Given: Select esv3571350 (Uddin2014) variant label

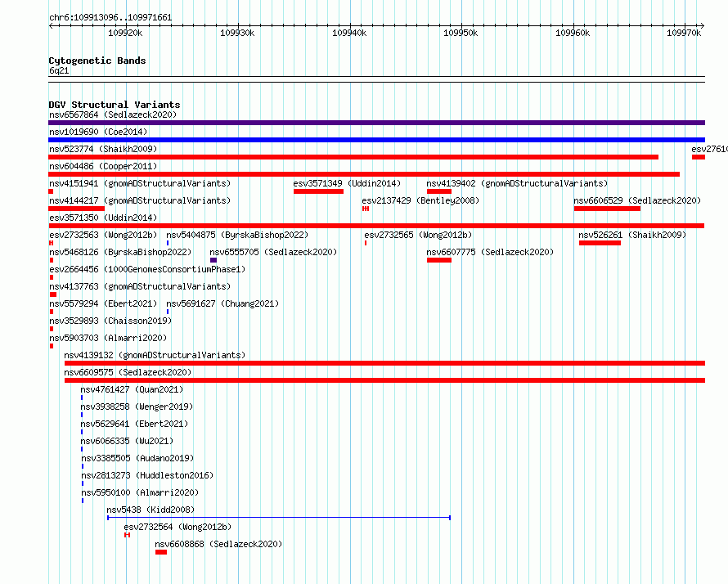Looking at the screenshot, I should click(x=103, y=218).
